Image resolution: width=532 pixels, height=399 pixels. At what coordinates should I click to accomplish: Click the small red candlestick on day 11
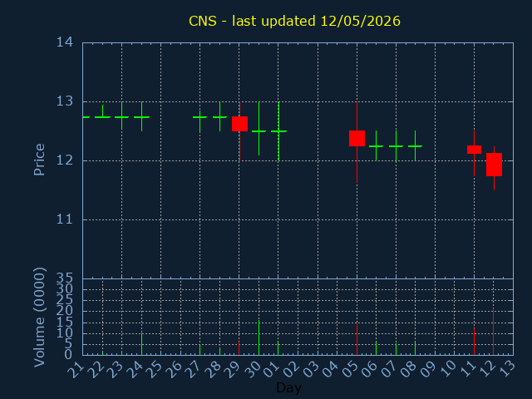coord(474,150)
